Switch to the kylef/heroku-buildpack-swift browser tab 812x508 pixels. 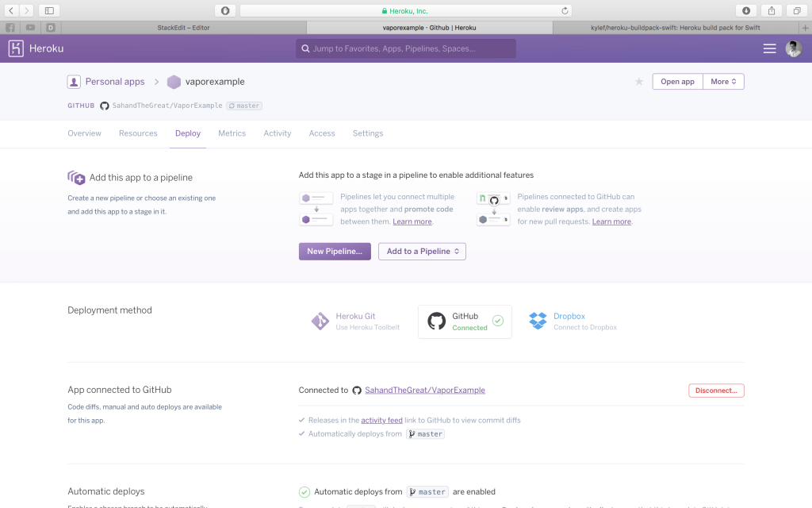point(676,28)
